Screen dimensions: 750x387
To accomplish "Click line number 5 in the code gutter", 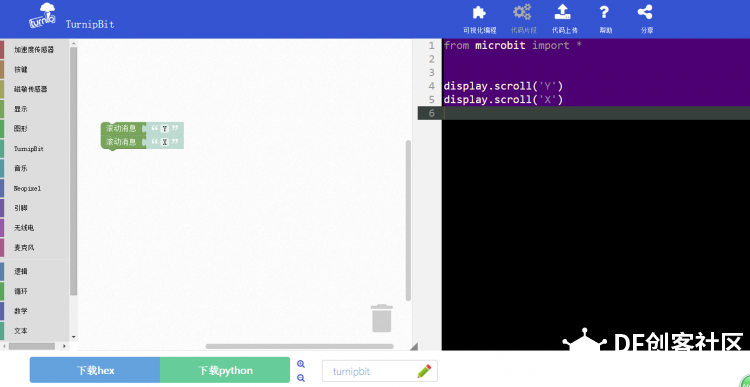I will (431, 100).
